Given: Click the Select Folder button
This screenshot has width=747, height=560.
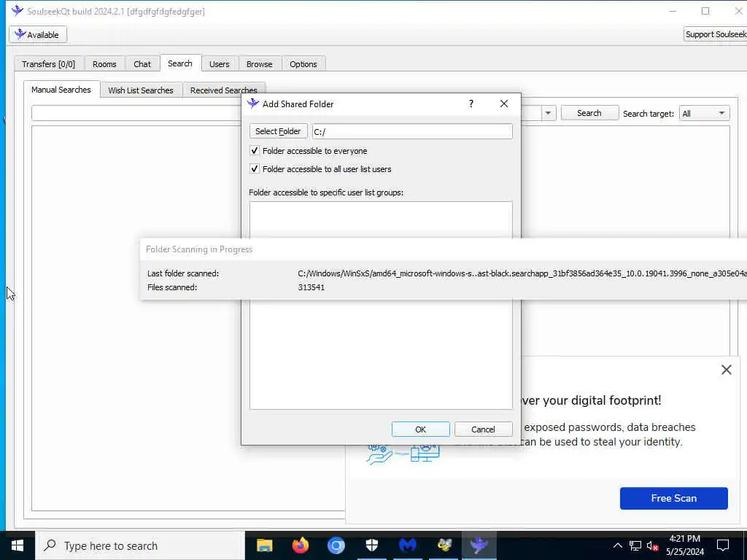Looking at the screenshot, I should point(278,131).
